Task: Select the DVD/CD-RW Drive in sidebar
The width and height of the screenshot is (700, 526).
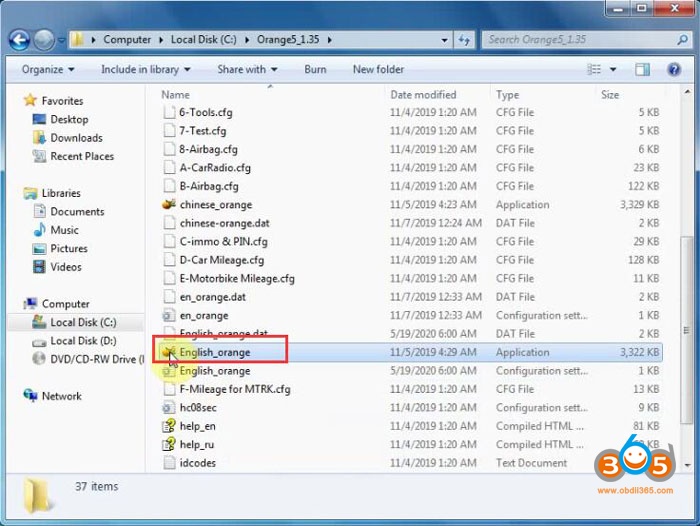Action: pyautogui.click(x=97, y=359)
